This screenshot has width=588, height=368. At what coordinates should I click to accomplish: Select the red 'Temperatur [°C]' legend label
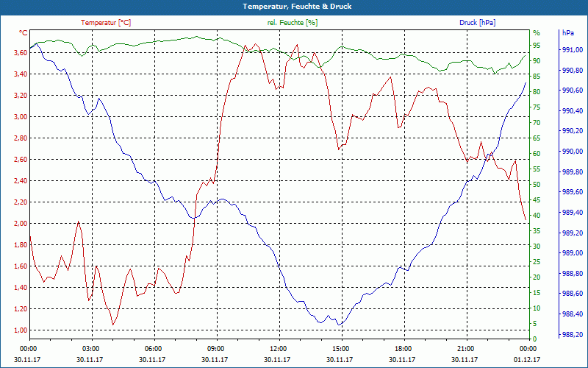[106, 23]
